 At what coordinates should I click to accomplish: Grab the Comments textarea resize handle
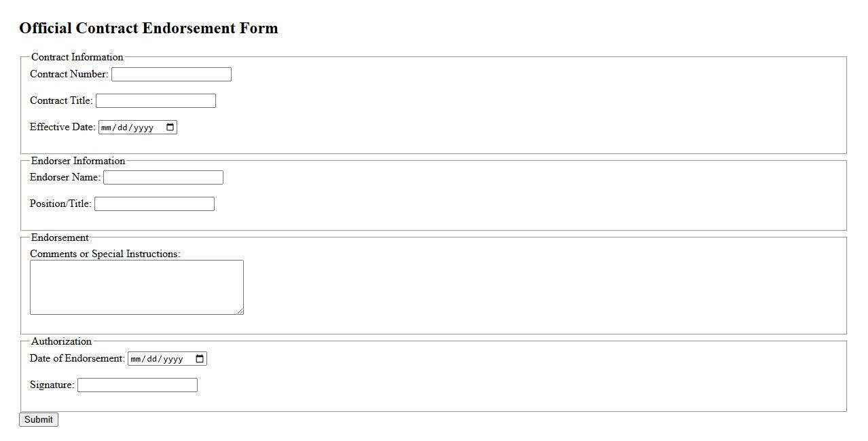(x=240, y=311)
